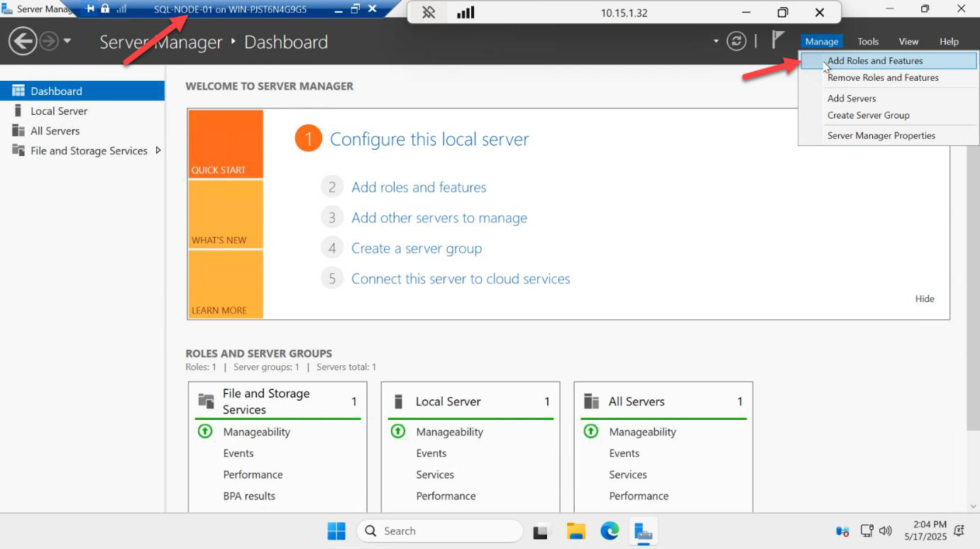Click the All Servers icon in sidebar
The height and width of the screenshot is (549, 980).
click(18, 131)
